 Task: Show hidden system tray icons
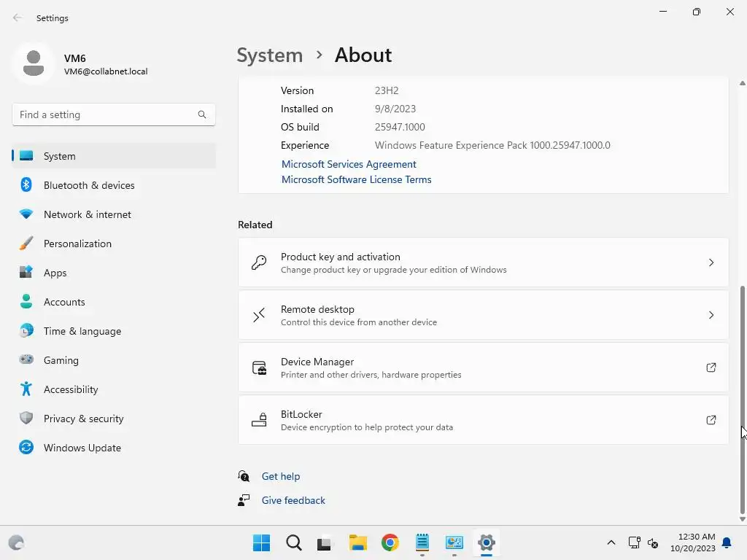point(611,542)
